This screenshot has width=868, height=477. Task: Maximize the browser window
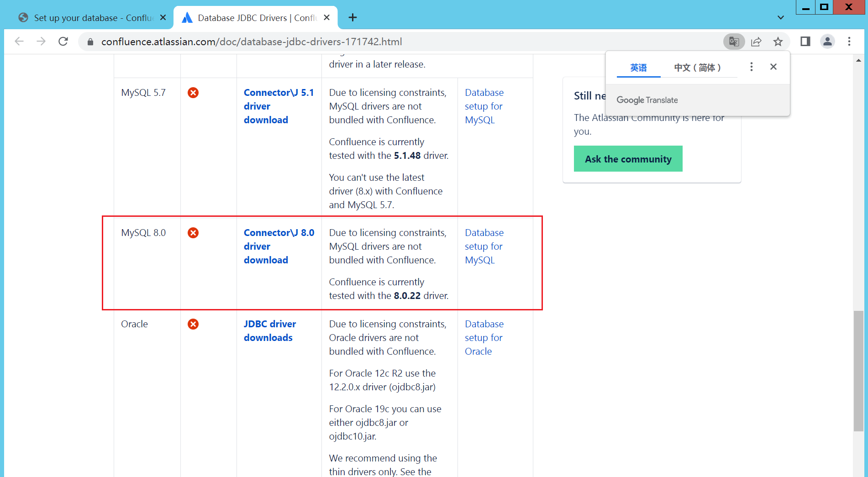(x=824, y=7)
